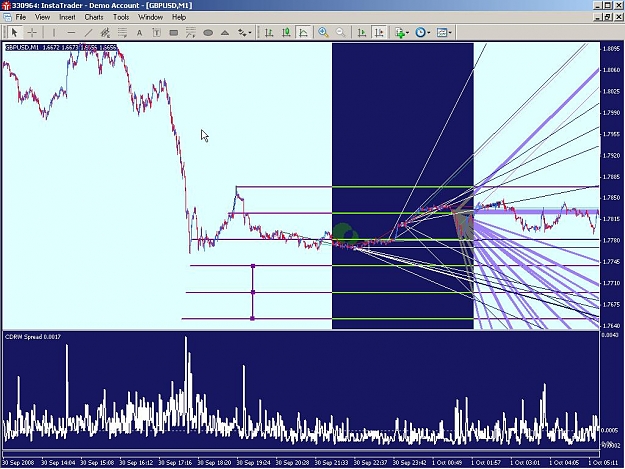This screenshot has width=625, height=469.
Task: Expand the Indicators dropdown arrow
Action: coord(407,33)
